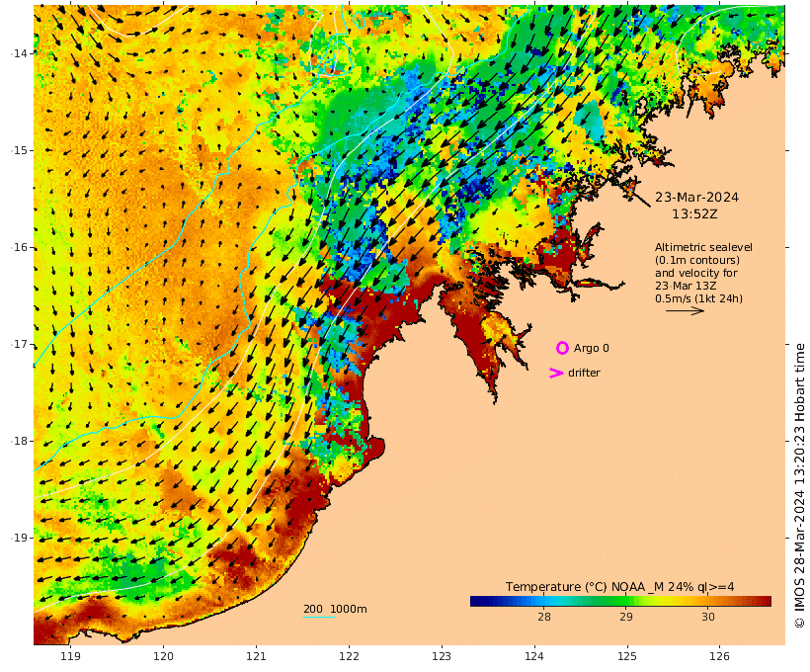810x672 pixels.
Task: Click the magenta drifter arrowhead legend marker
Action: pos(556,373)
